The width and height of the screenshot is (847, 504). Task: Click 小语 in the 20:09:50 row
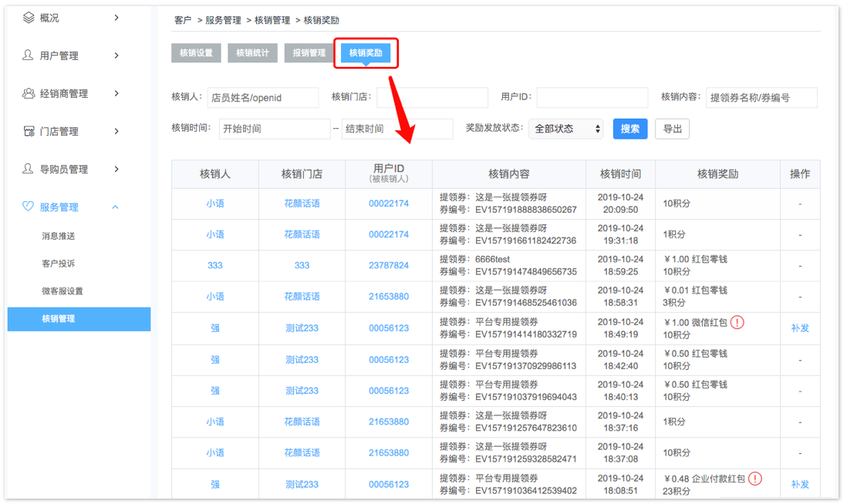click(215, 203)
